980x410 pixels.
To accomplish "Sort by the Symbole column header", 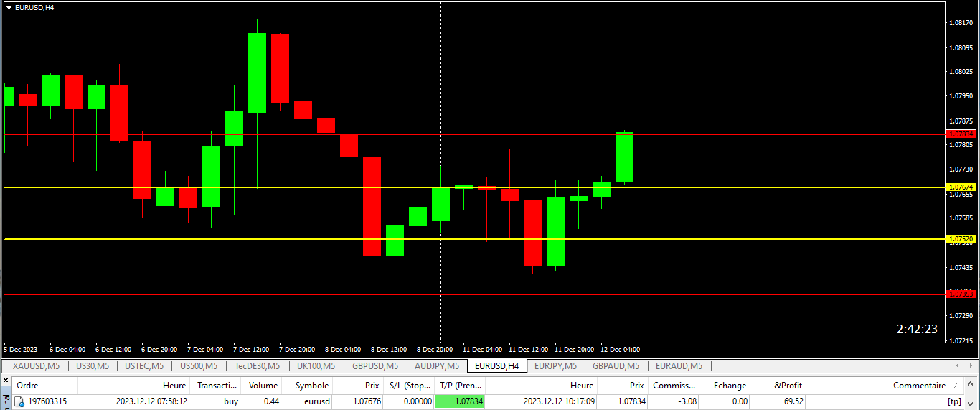I will (308, 386).
